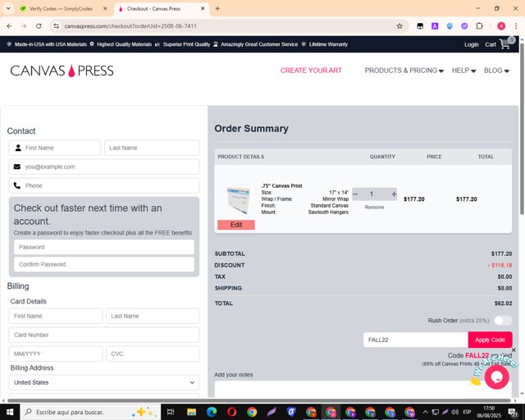Open the Chrome profile avatar
Viewport: 525px width, 420px height.
pos(501,25)
